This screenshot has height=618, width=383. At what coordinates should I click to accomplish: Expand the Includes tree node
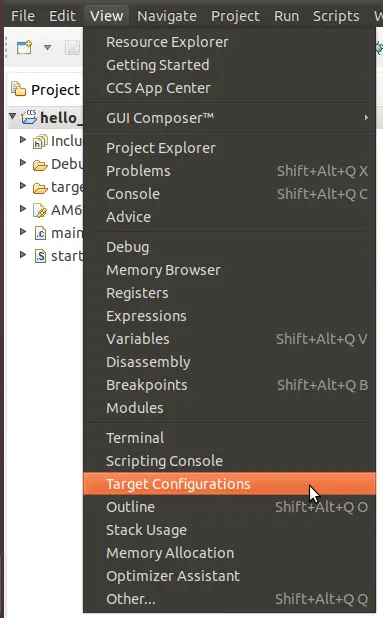click(x=23, y=140)
